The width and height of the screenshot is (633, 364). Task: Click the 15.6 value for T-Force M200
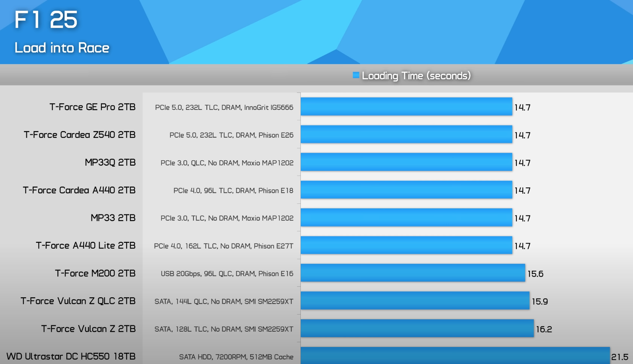click(535, 274)
